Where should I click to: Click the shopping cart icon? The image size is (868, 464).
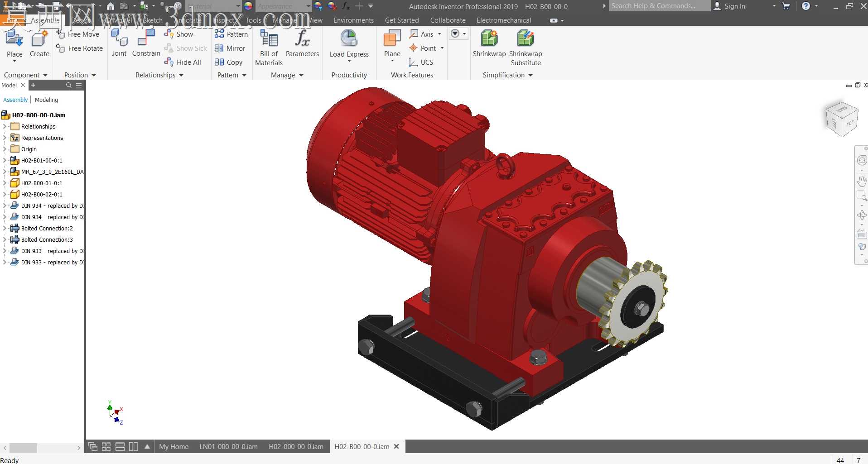click(x=786, y=6)
